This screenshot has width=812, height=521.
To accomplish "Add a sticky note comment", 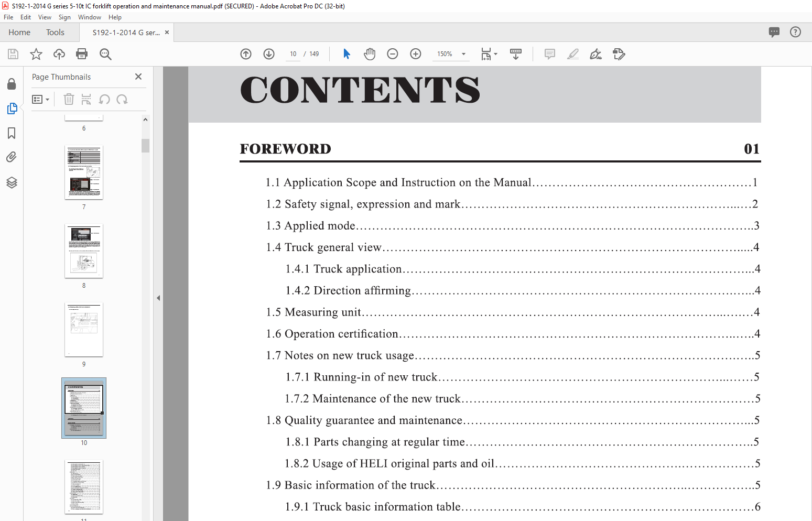I will tap(550, 54).
